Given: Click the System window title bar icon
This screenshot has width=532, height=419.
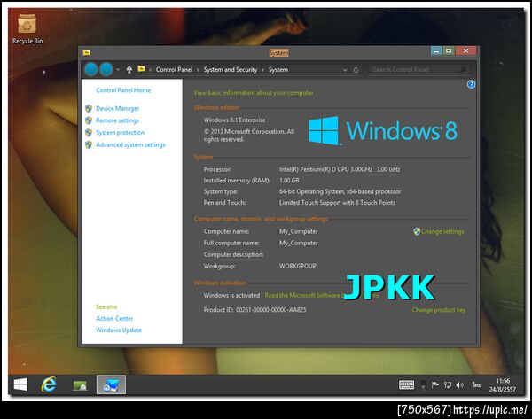Looking at the screenshot, I should coord(87,52).
